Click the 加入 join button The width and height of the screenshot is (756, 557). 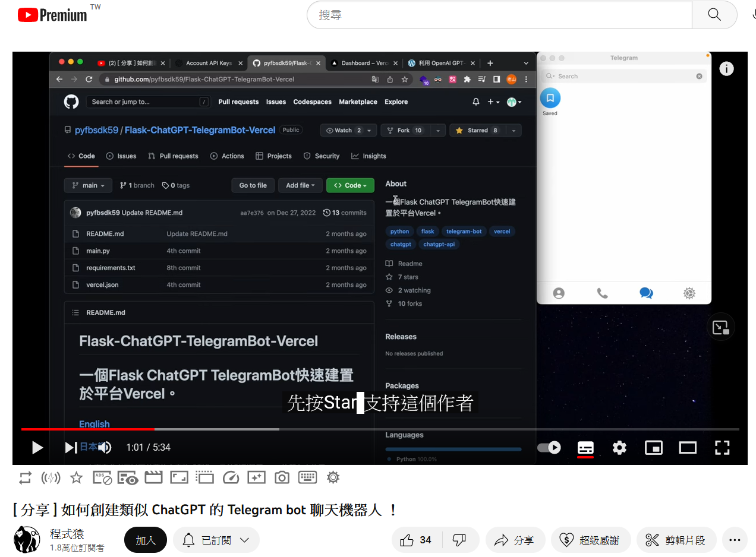(x=146, y=540)
